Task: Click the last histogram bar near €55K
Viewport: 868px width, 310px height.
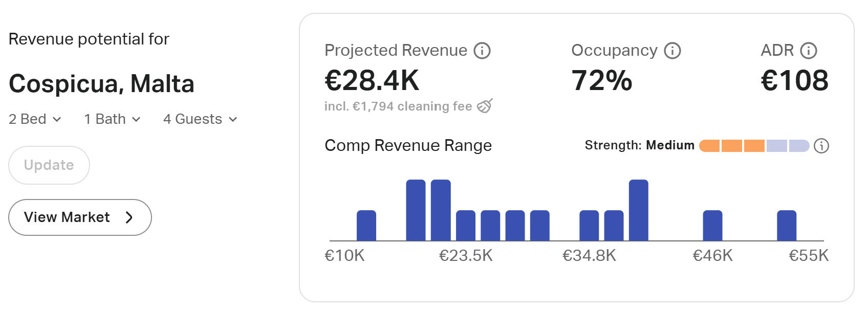Action: 787,226
